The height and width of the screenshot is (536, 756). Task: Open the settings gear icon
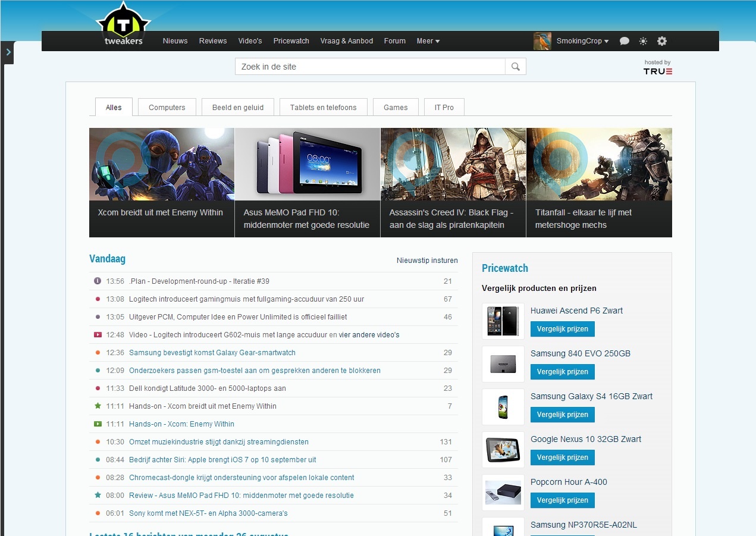[662, 41]
